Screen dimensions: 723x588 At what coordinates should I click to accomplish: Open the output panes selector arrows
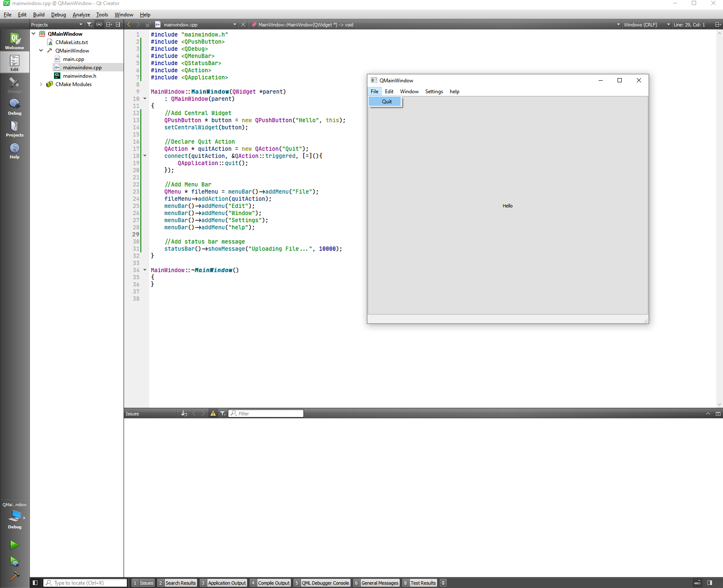pos(443,583)
